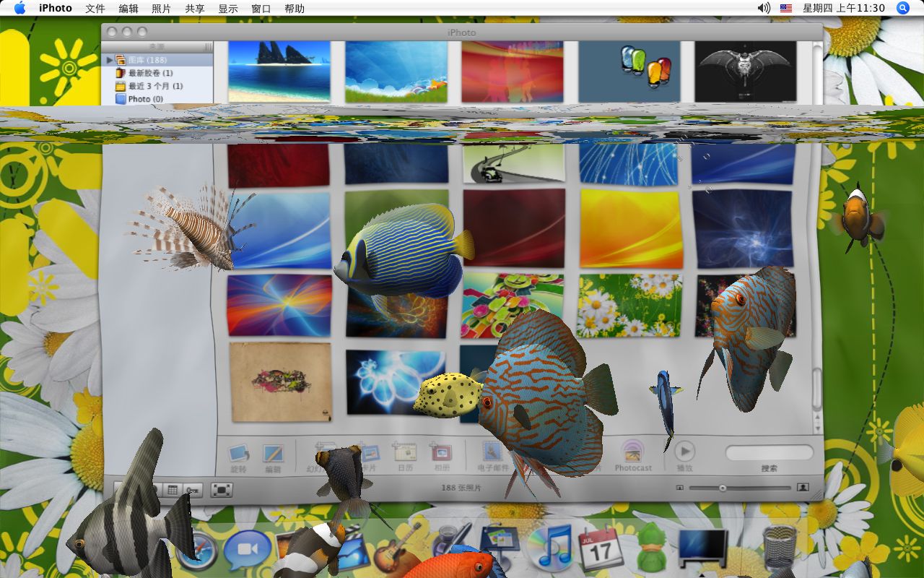Viewport: 924px width, 578px height.
Task: Click the Edit (编辑) tool icon
Action: (273, 454)
